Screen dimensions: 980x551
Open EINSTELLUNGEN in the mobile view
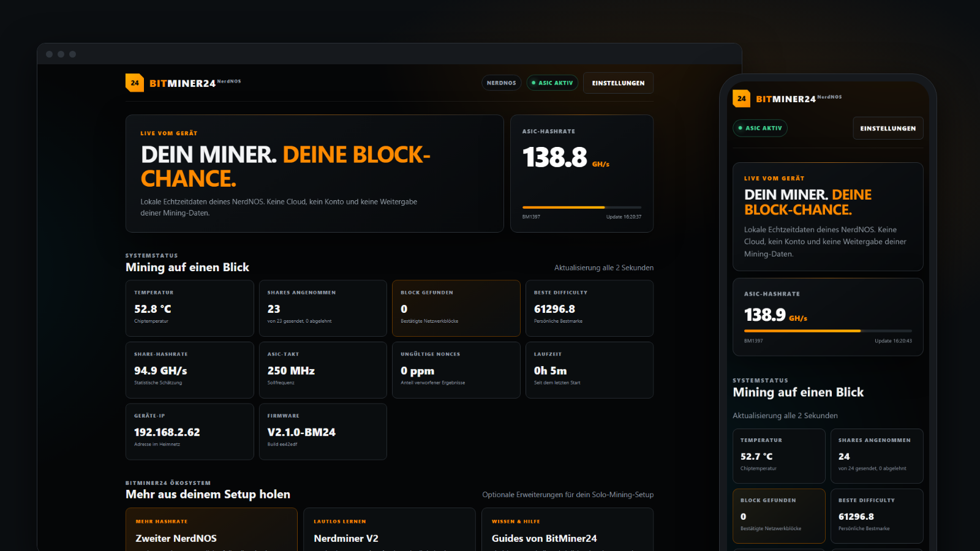(x=888, y=129)
